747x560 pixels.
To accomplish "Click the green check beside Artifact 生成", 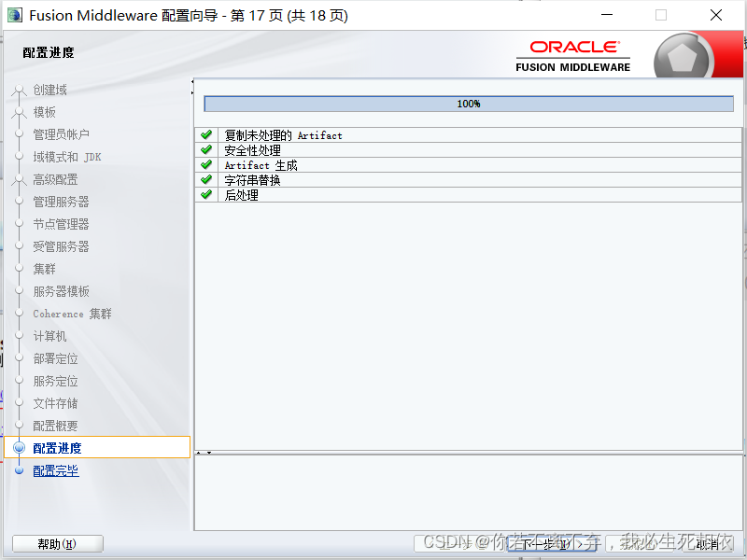I will (206, 165).
